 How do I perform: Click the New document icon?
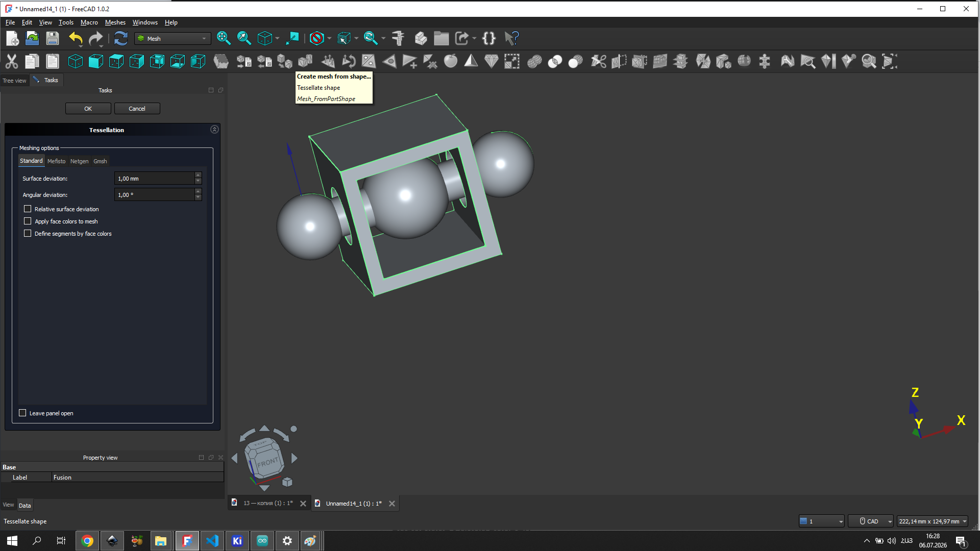click(12, 38)
